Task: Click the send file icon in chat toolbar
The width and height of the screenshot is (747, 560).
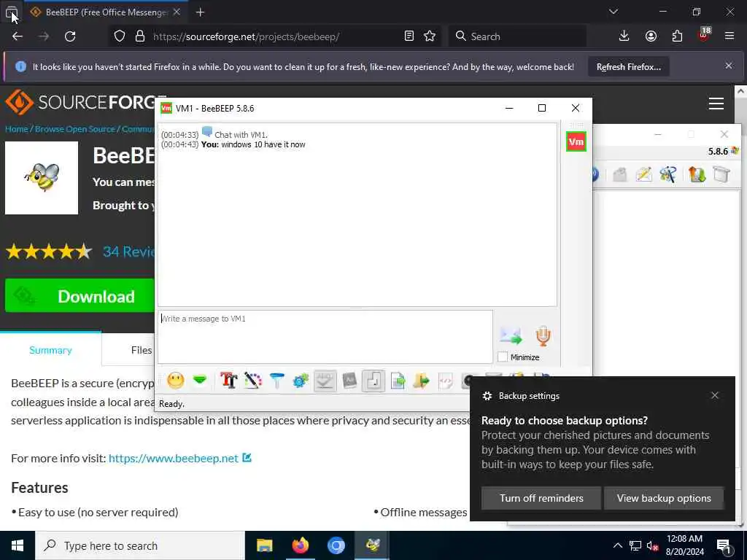Action: (x=398, y=381)
